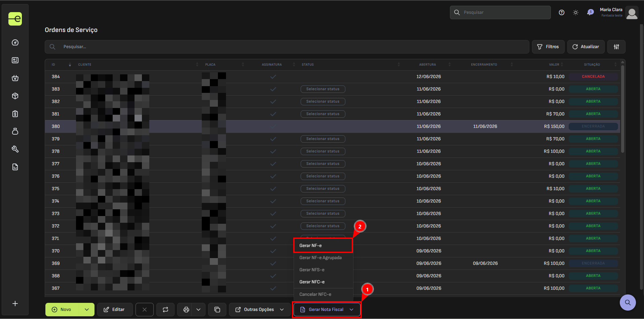
Task: Click the ENCERRADA badge in row 380
Action: pos(593,127)
